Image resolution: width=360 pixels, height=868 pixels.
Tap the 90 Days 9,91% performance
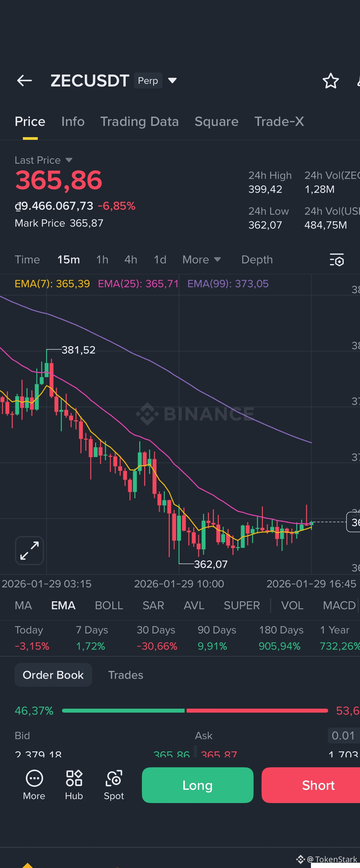coord(217,638)
